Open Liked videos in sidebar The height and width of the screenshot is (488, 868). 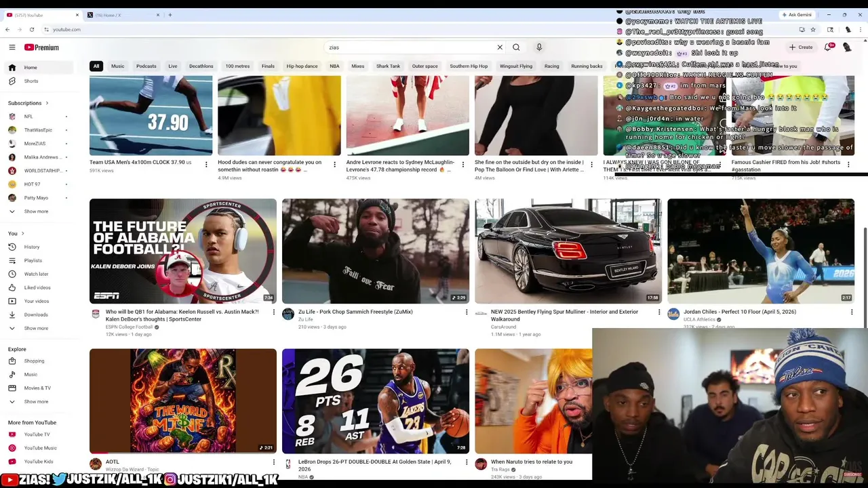[x=37, y=287]
